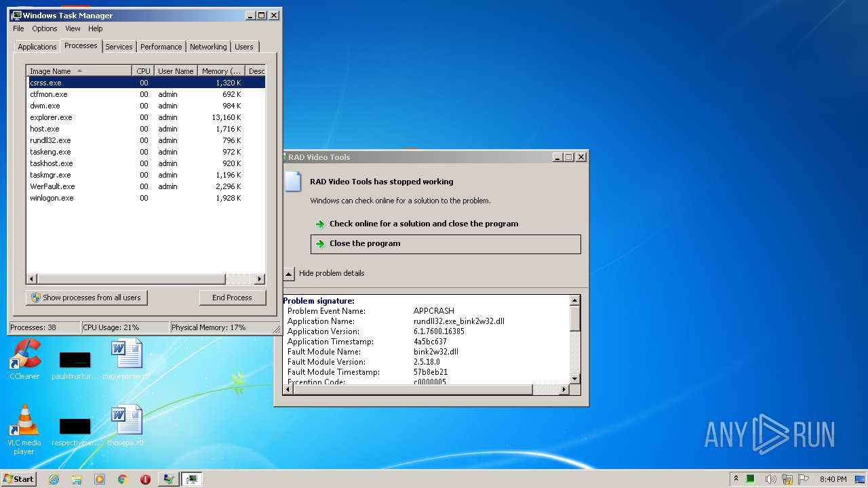Click the End Process button
The height and width of the screenshot is (488, 868).
coord(232,298)
